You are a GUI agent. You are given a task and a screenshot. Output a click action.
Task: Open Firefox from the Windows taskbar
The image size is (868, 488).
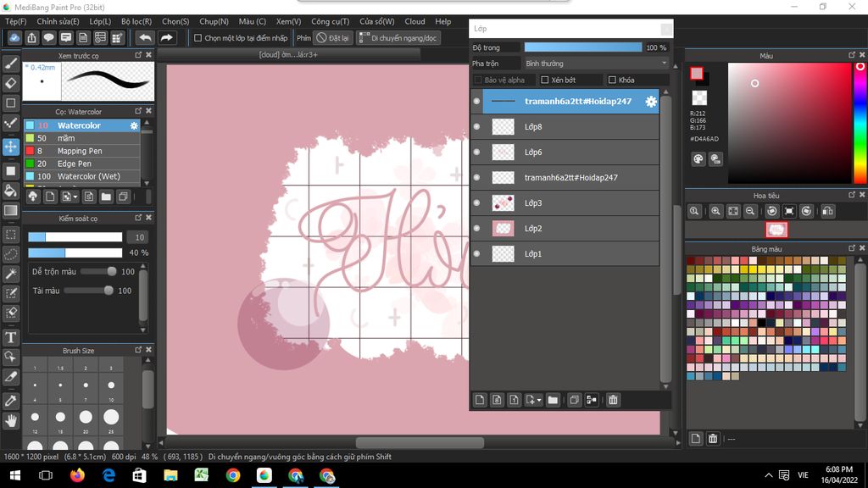click(x=77, y=475)
